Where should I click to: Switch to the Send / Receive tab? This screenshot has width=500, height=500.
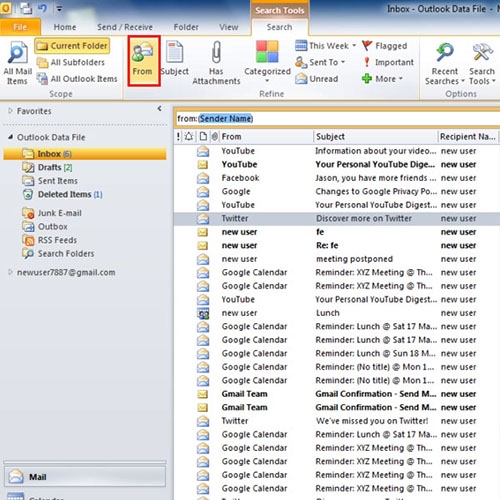pos(125,27)
